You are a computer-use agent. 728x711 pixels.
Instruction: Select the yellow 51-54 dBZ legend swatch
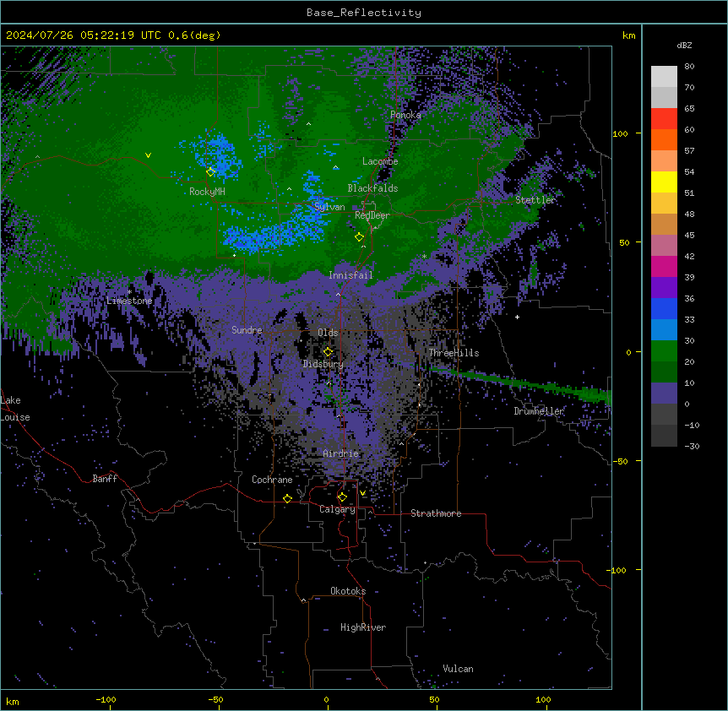[664, 182]
